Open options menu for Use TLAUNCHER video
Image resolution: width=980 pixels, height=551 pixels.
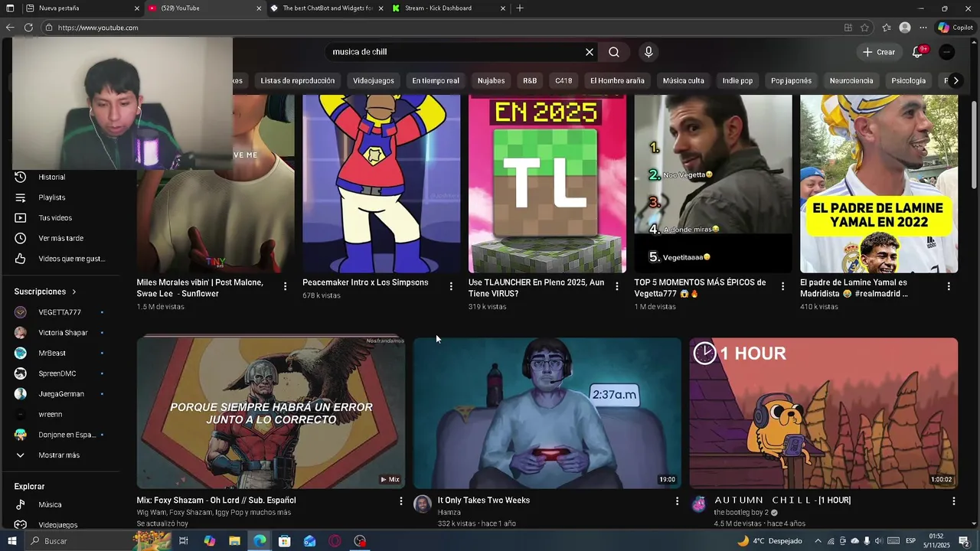point(617,286)
